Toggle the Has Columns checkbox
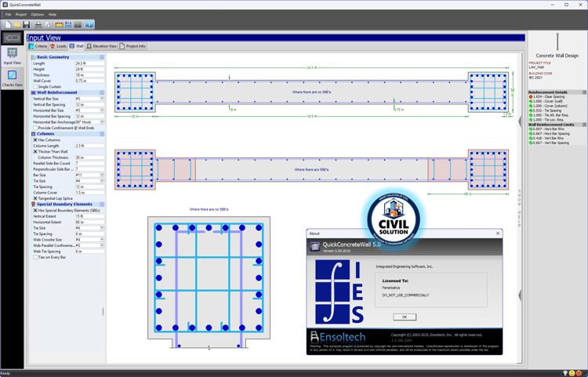Viewport: 588px width, 377px height. click(35, 140)
